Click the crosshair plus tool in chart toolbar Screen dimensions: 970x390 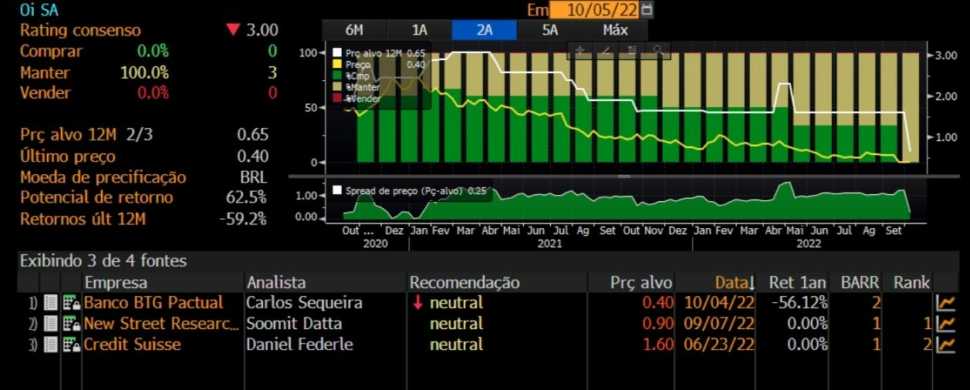(x=580, y=51)
